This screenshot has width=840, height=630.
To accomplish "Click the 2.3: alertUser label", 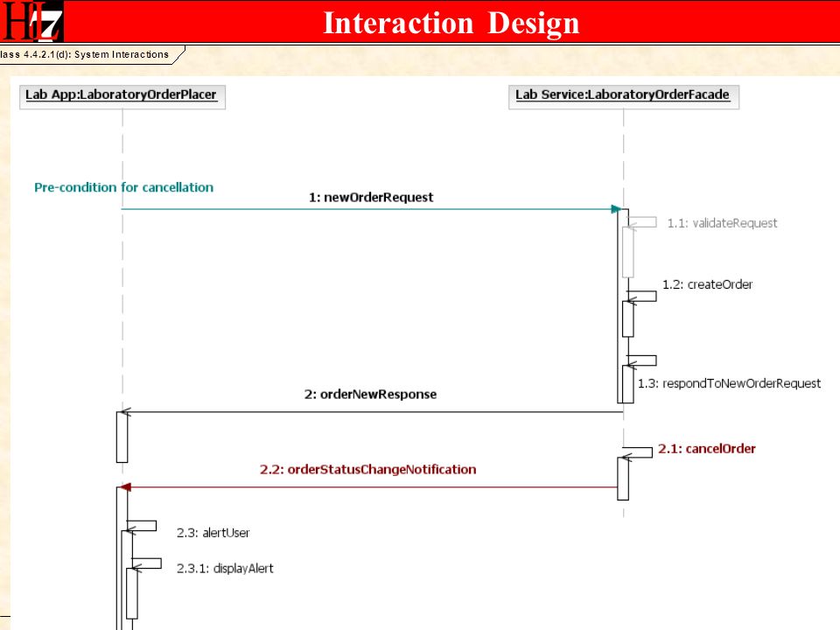I will tap(213, 533).
